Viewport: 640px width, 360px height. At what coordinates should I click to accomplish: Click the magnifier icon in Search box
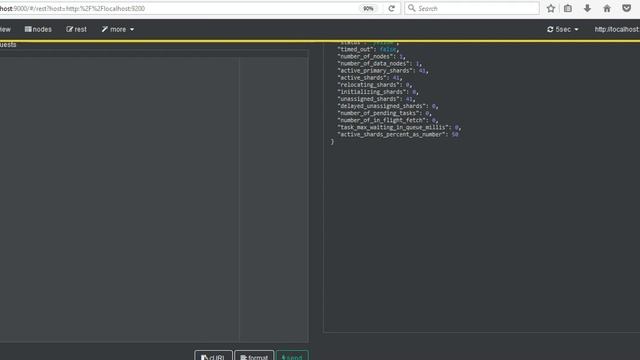click(411, 8)
